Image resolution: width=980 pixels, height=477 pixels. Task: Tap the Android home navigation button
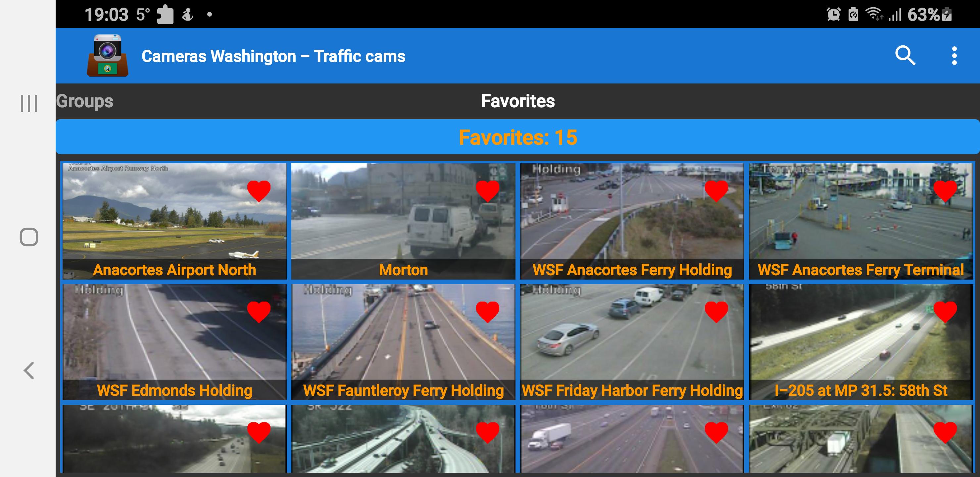tap(29, 237)
